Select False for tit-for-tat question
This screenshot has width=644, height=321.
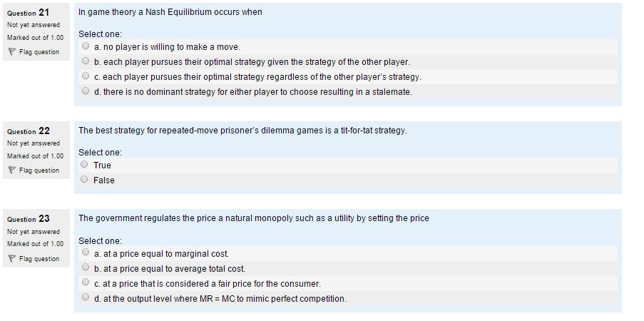(x=84, y=179)
